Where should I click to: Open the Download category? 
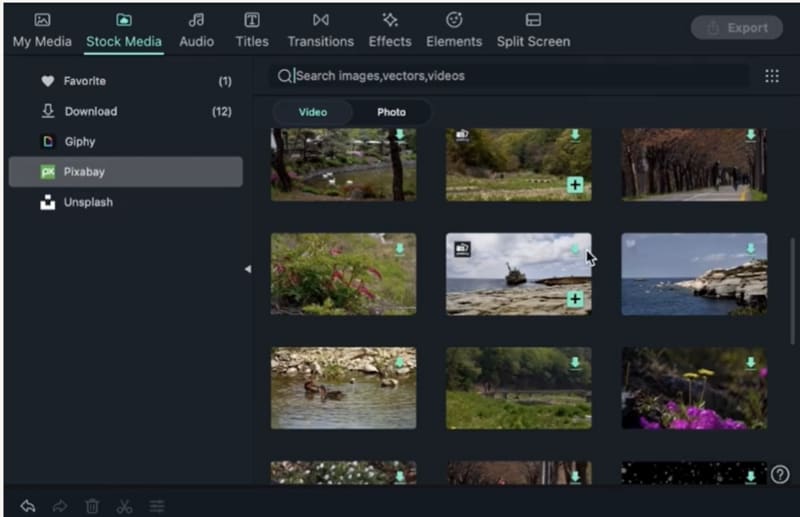[126, 111]
